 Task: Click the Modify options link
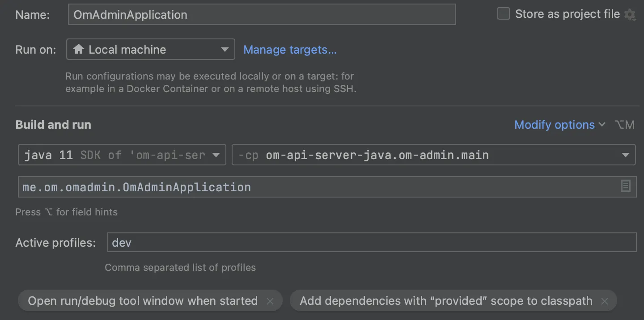pyautogui.click(x=555, y=125)
